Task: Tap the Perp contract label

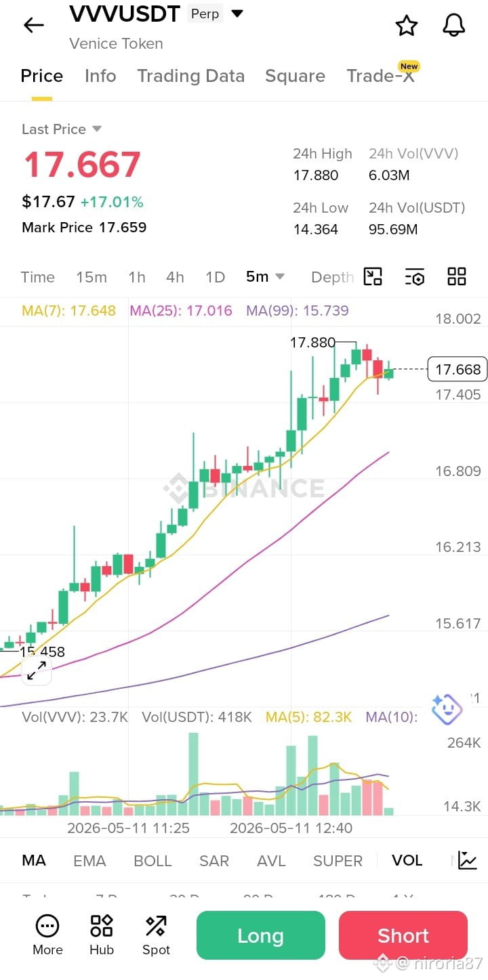Action: (x=205, y=14)
